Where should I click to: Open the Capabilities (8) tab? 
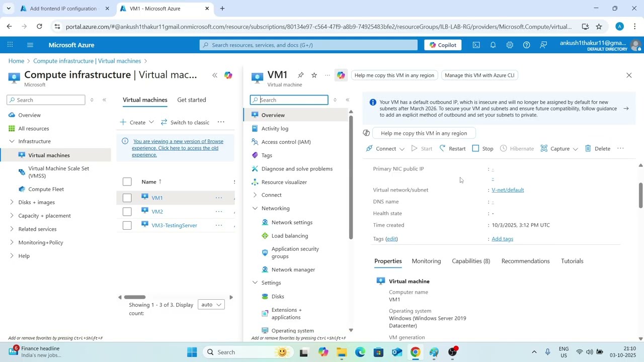tap(471, 261)
